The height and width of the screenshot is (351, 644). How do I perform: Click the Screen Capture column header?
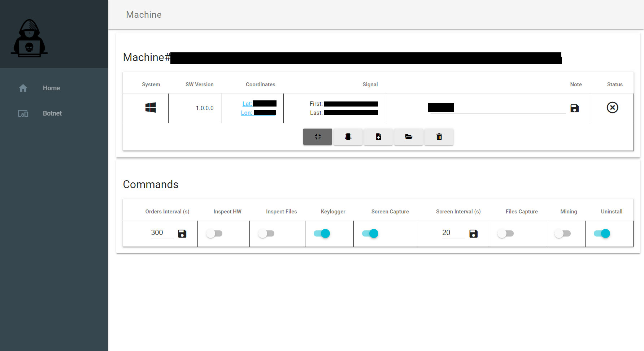click(x=390, y=212)
